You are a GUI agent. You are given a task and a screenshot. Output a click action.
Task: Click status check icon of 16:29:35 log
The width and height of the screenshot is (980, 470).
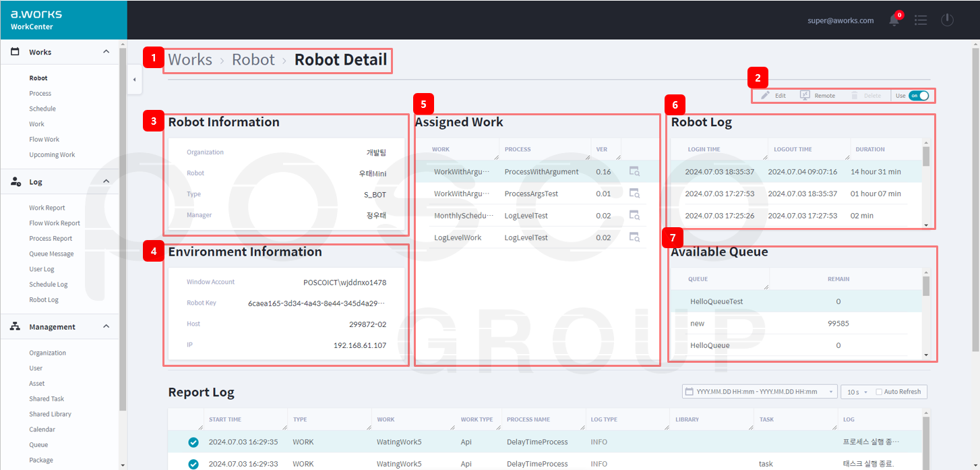193,442
